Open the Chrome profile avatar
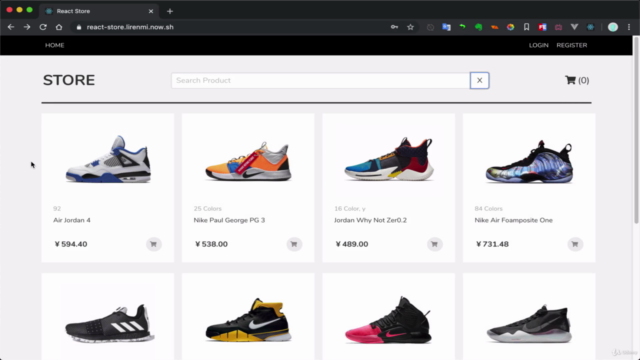This screenshot has height=360, width=640. click(x=613, y=27)
